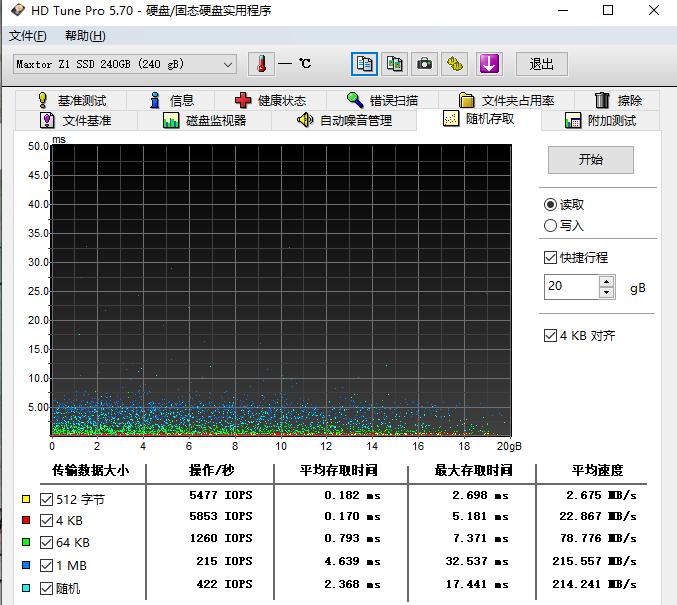
Task: Click the cyan 随机 color swatch
Action: click(x=26, y=588)
